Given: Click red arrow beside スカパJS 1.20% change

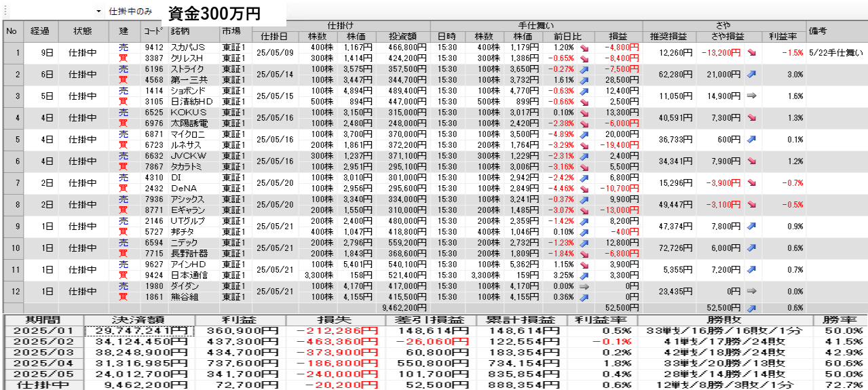Looking at the screenshot, I should (x=584, y=47).
